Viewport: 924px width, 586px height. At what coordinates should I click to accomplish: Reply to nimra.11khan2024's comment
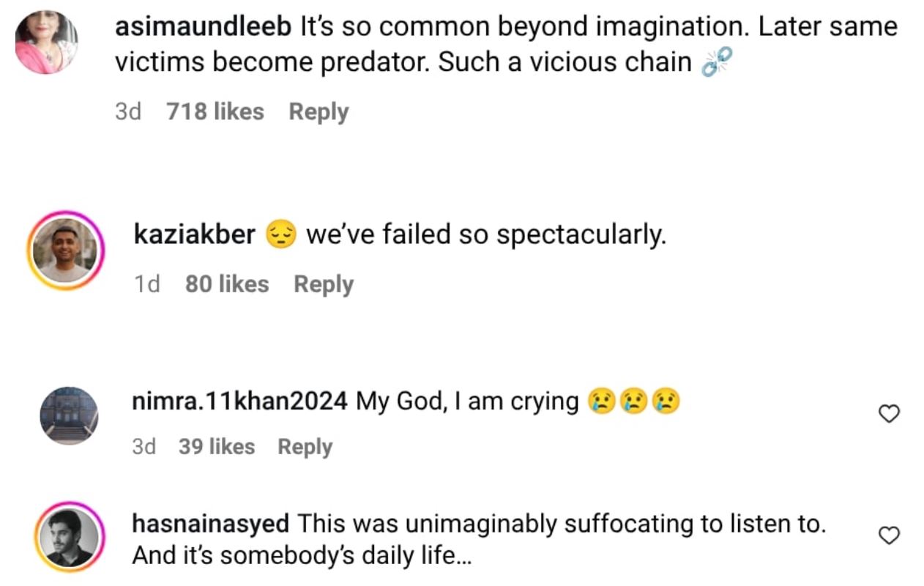pos(305,447)
